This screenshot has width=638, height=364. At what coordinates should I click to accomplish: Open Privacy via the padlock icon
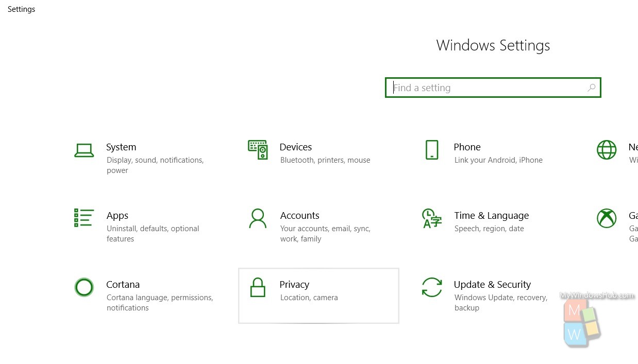258,287
